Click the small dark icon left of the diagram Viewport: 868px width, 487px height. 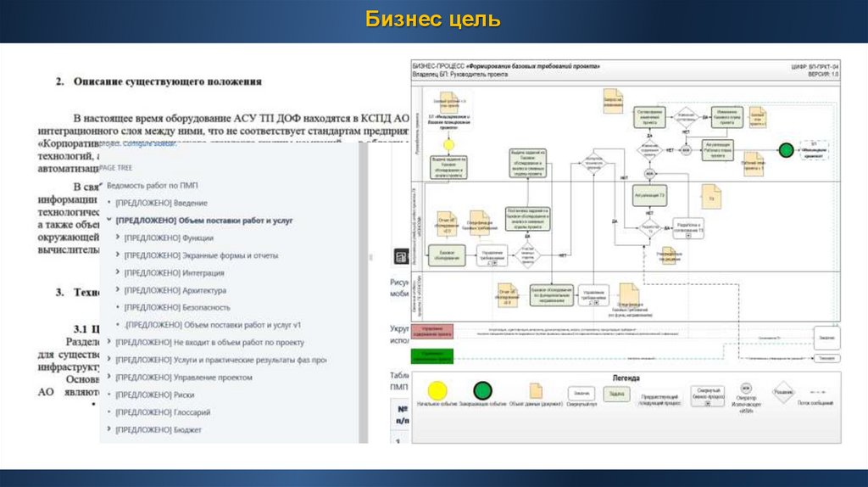click(401, 255)
